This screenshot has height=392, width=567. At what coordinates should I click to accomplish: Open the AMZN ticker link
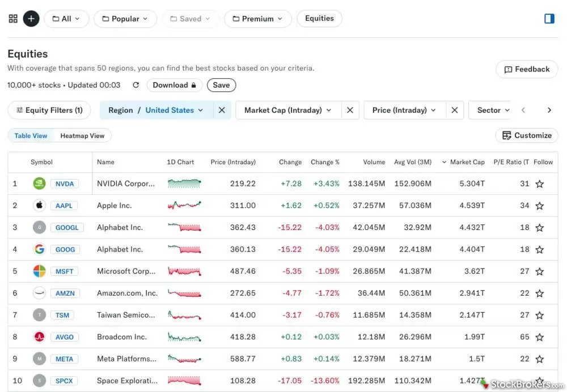click(65, 293)
